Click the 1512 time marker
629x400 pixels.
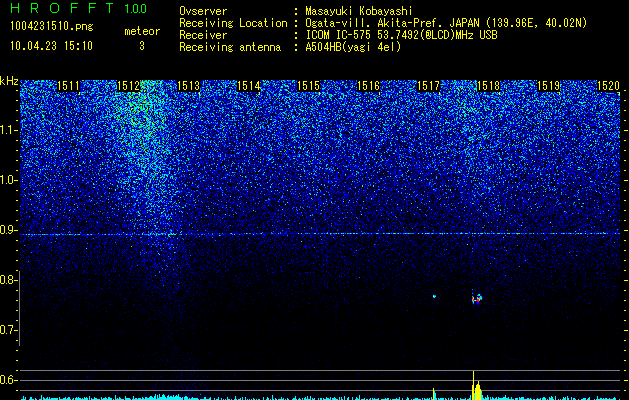128,86
